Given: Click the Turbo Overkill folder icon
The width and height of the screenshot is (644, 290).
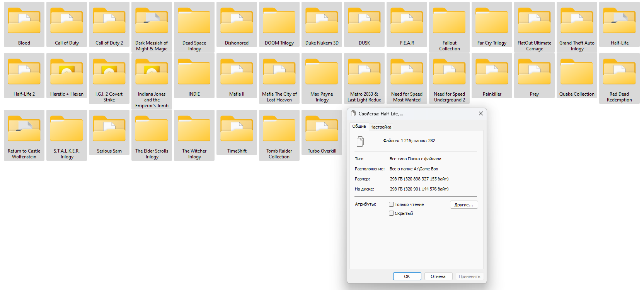Looking at the screenshot, I should (322, 129).
